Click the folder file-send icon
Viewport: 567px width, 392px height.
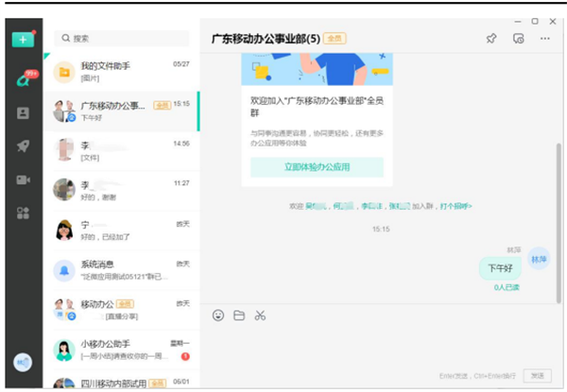coord(239,315)
